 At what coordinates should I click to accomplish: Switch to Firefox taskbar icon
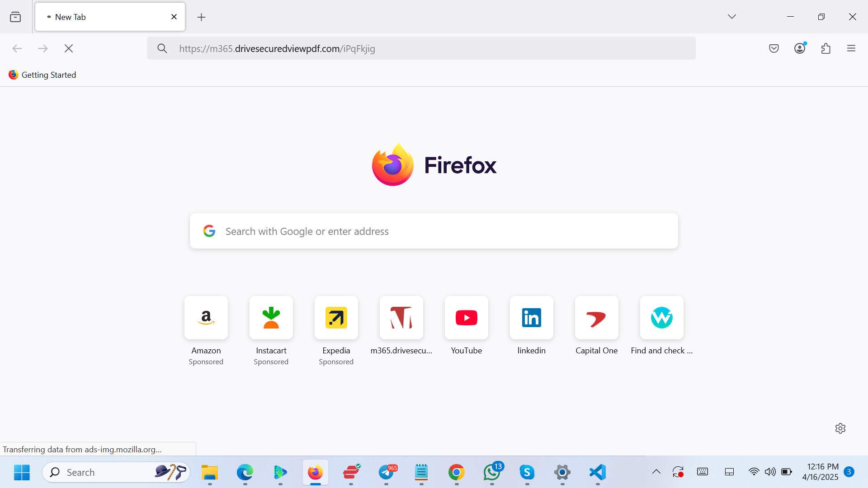point(316,472)
